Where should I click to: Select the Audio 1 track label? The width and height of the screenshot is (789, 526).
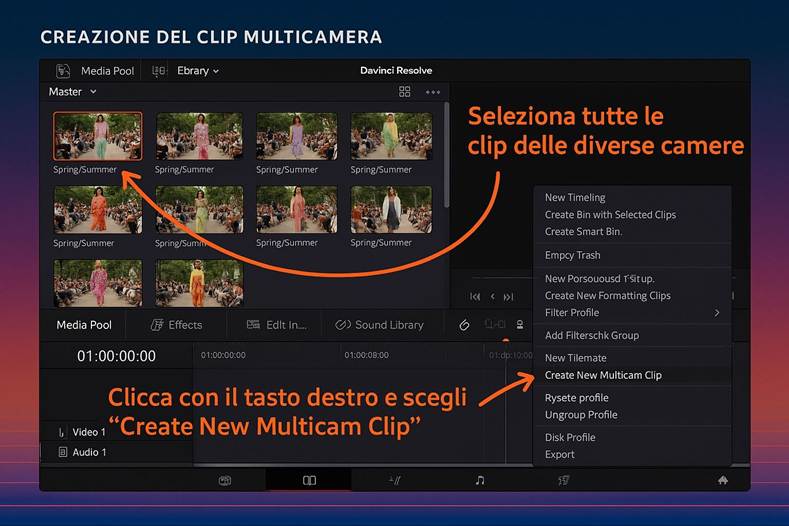89,452
